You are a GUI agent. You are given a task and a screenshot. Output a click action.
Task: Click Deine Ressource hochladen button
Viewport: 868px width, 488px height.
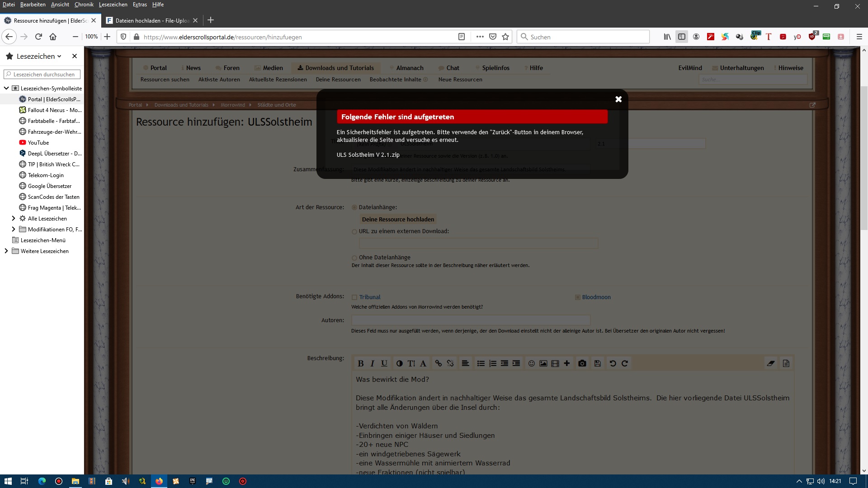point(398,219)
